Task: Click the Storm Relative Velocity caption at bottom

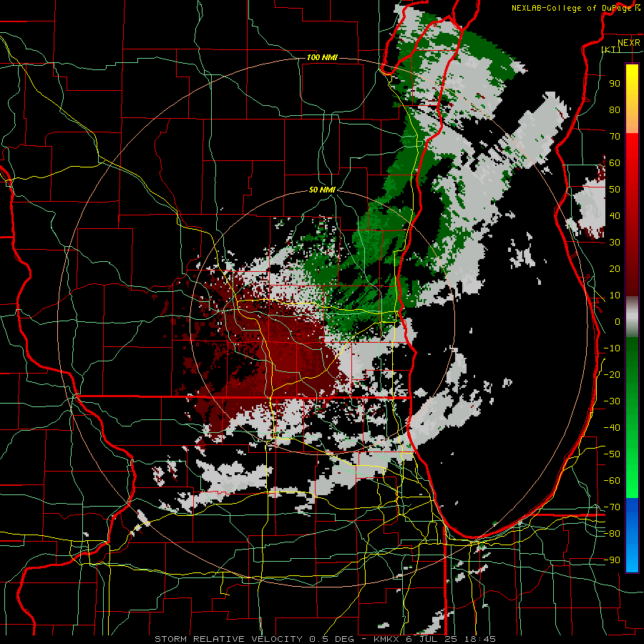Action: (x=325, y=639)
